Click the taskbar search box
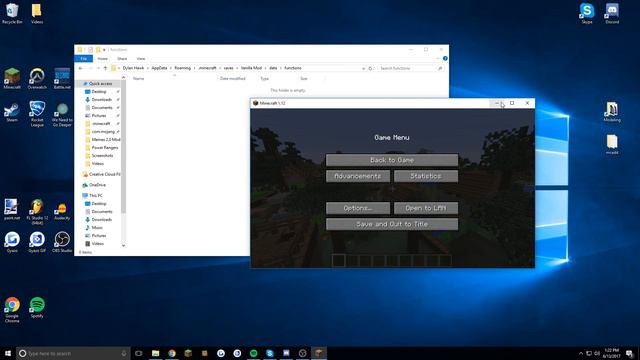Image resolution: width=640 pixels, height=360 pixels. [73, 353]
